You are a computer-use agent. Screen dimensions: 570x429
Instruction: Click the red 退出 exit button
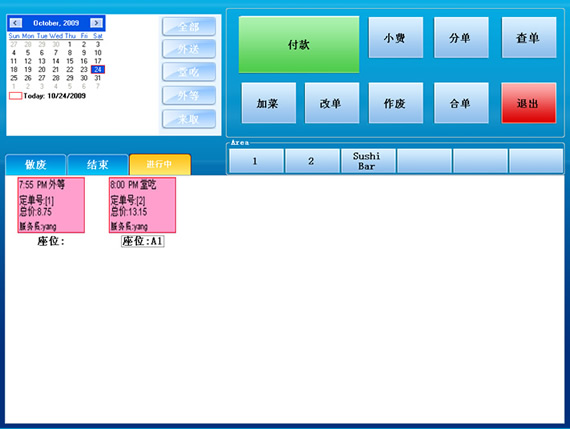tap(529, 103)
